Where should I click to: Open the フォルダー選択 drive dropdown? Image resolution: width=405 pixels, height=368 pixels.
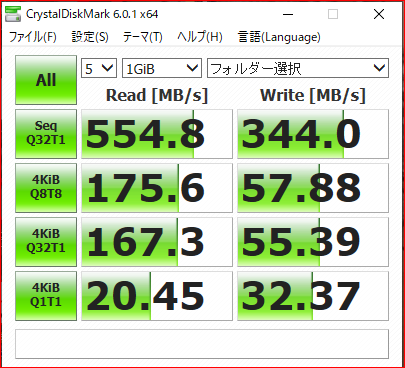(298, 68)
